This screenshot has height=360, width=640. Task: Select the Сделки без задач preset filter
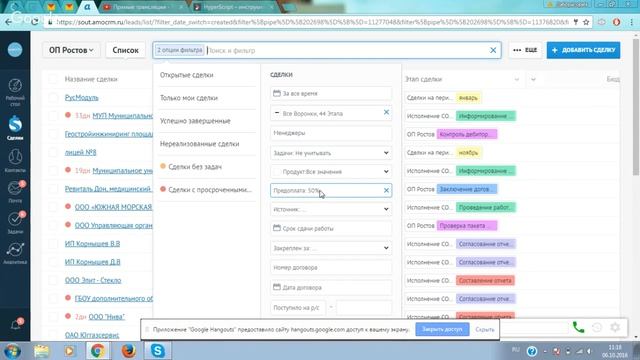click(x=195, y=167)
